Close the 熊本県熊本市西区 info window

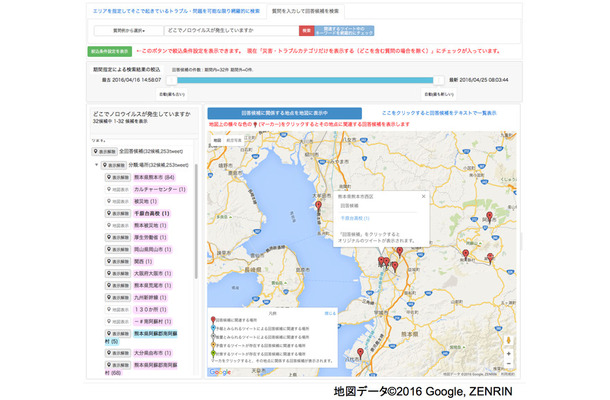[x=423, y=196]
